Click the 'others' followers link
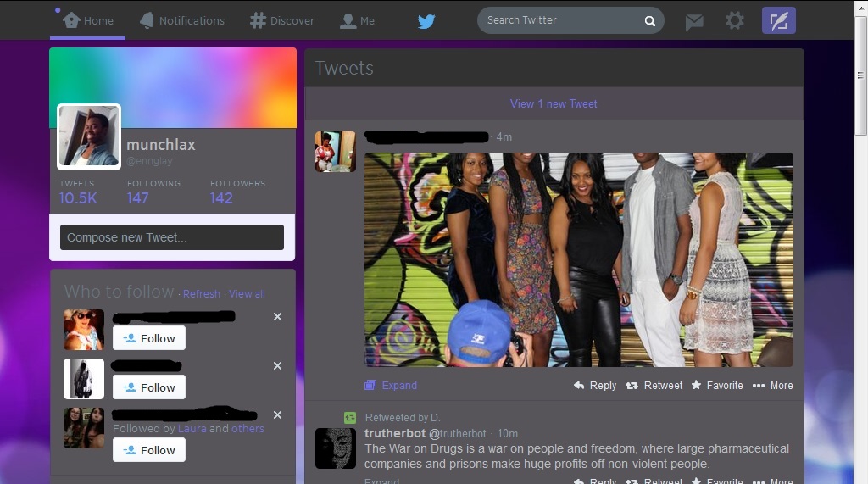 tap(248, 429)
